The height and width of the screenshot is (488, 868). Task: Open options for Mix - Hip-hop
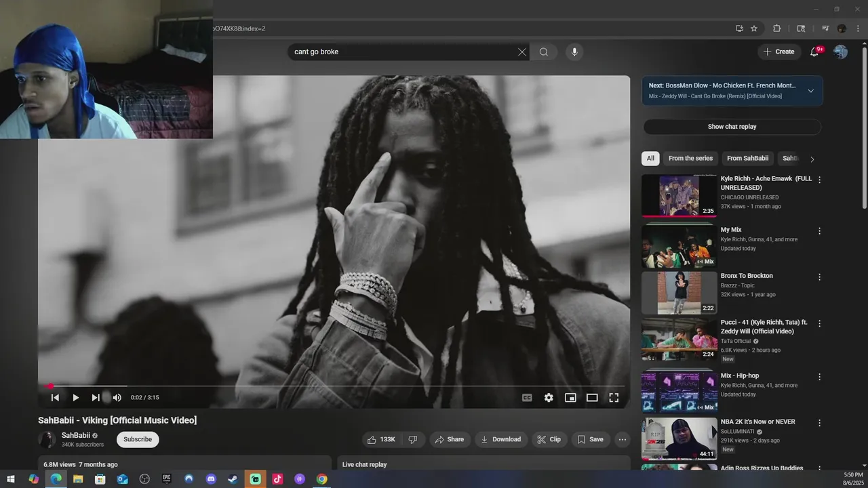tap(819, 377)
